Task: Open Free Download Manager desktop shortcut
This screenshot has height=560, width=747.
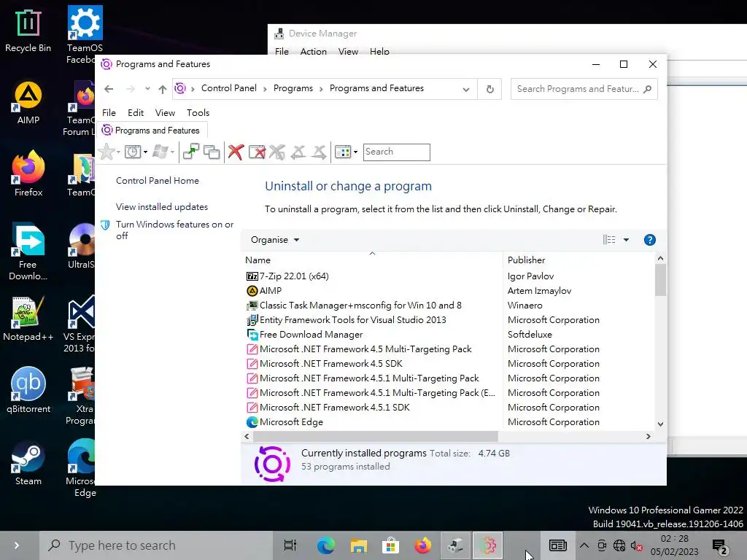Action: point(28,252)
